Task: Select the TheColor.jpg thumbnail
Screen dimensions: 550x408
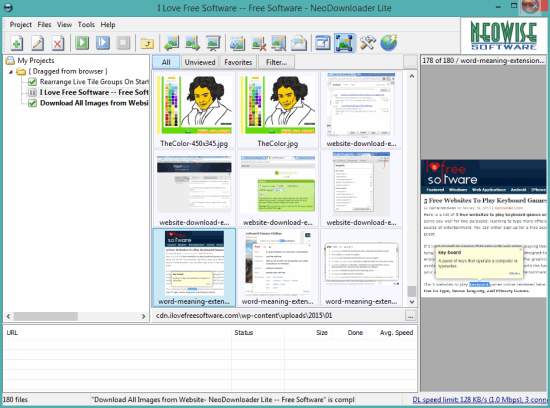Action: coord(278,109)
